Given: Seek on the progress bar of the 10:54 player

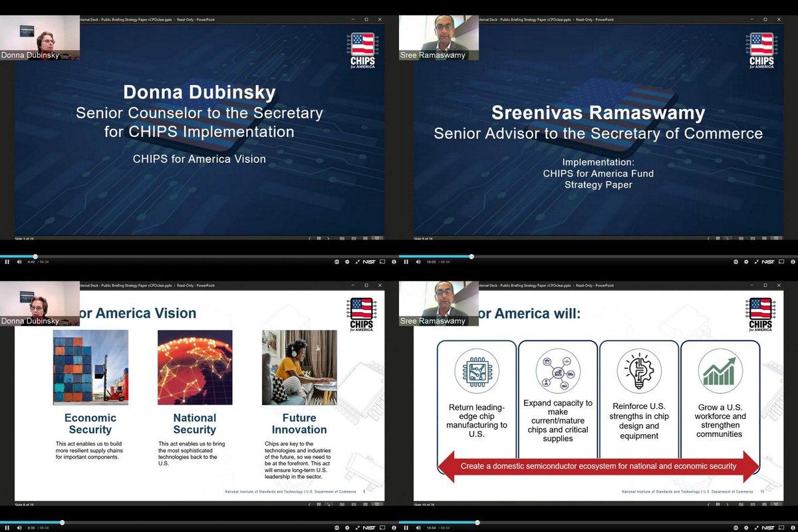Looking at the screenshot, I should tap(598, 522).
